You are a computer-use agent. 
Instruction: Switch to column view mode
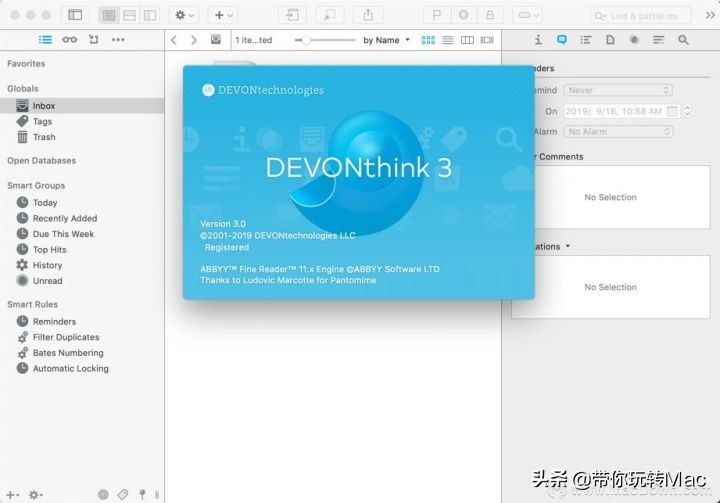[x=467, y=40]
